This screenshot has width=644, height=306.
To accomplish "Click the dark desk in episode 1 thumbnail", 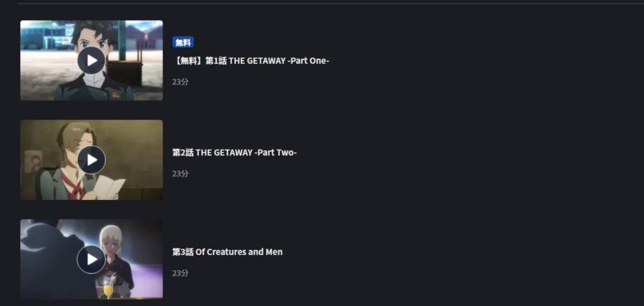I will pyautogui.click(x=125, y=73).
